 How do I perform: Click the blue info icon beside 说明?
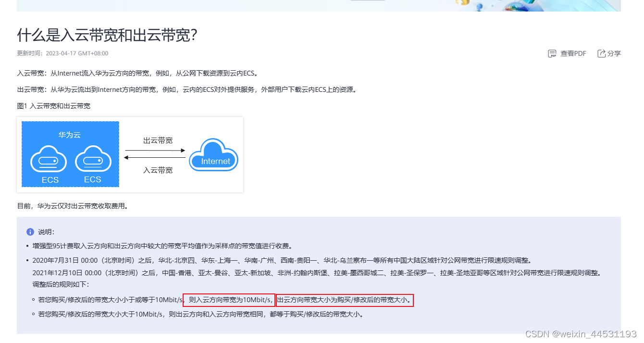(31, 232)
